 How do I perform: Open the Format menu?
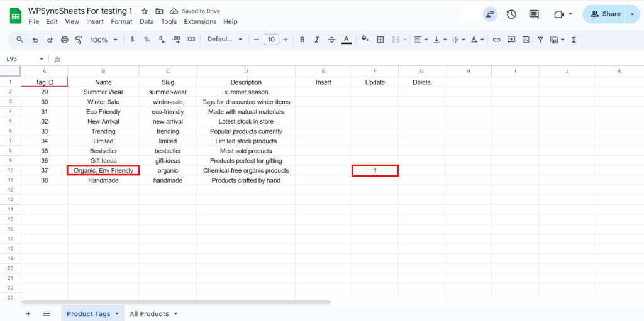coord(121,22)
